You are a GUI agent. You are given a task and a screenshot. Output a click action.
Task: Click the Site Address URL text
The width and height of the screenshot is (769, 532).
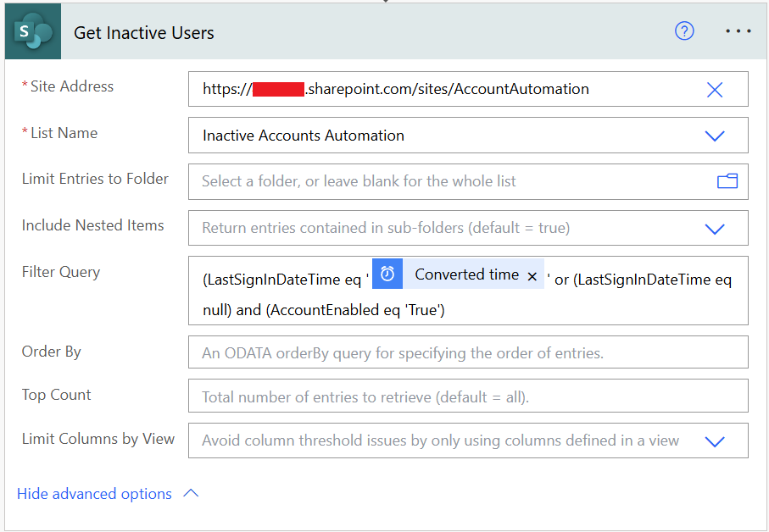click(x=395, y=89)
